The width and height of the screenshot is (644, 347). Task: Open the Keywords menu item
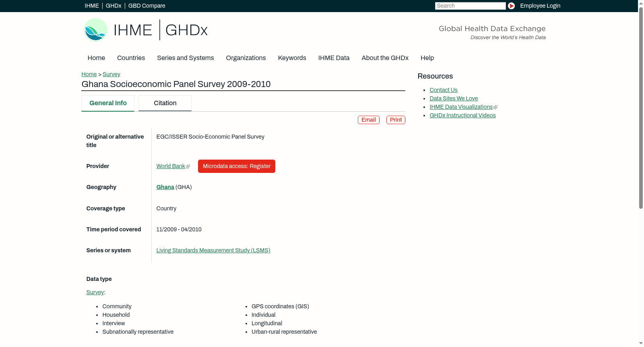(x=292, y=58)
